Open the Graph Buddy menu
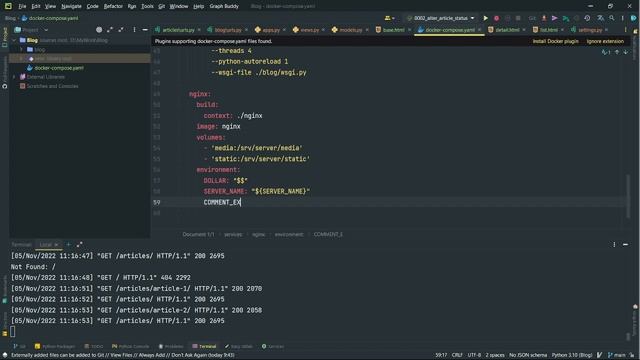This screenshot has height=360, width=640. (224, 6)
